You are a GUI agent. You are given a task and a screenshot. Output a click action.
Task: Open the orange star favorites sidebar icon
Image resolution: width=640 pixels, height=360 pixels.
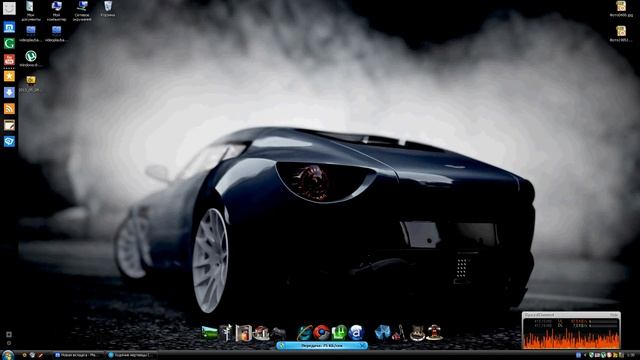(x=9, y=76)
